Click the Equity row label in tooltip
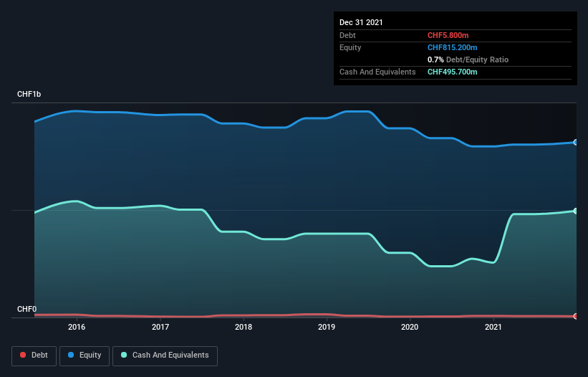This screenshot has height=377, width=588. pos(350,47)
